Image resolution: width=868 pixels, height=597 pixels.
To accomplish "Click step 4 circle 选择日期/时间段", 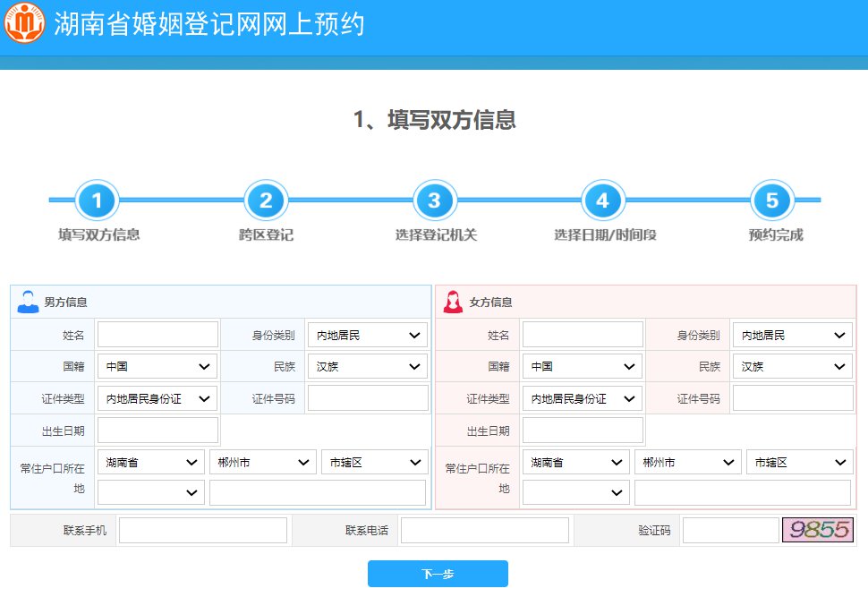I will [603, 200].
